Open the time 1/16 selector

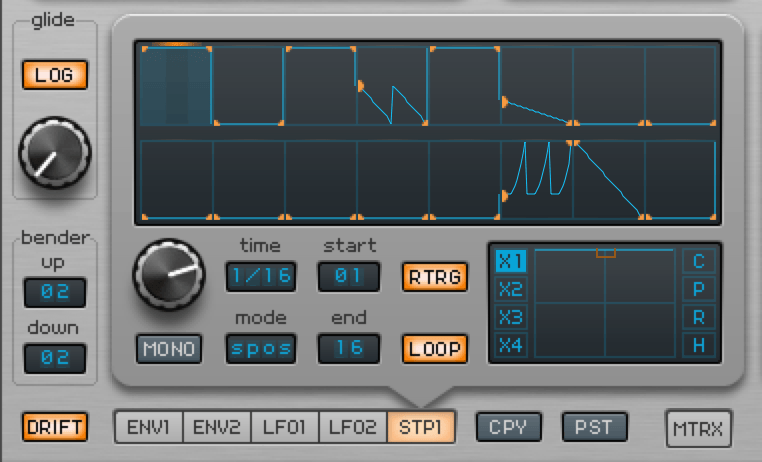tap(261, 277)
